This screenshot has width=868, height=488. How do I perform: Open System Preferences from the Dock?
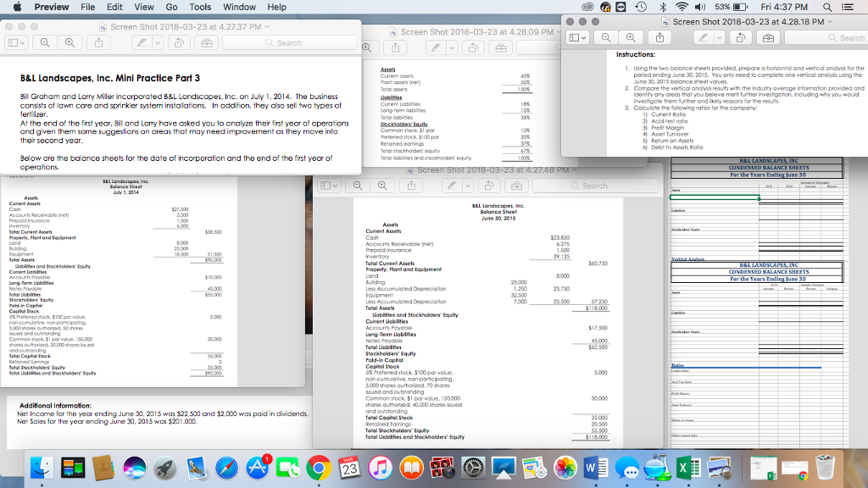472,468
